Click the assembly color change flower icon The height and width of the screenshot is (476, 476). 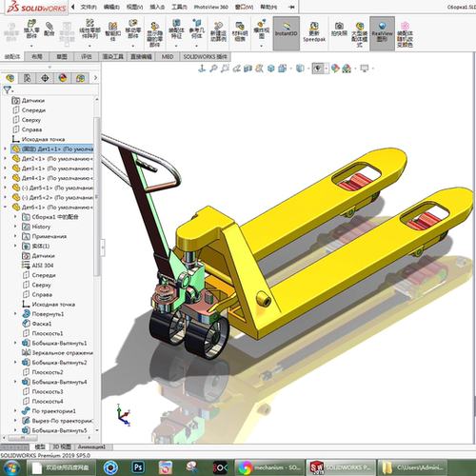[x=405, y=26]
